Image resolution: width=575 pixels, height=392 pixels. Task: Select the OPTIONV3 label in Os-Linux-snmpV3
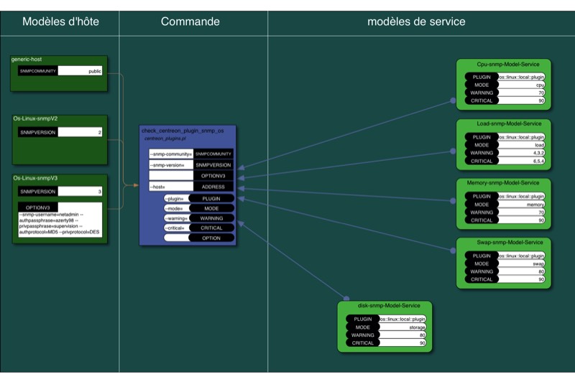click(37, 207)
